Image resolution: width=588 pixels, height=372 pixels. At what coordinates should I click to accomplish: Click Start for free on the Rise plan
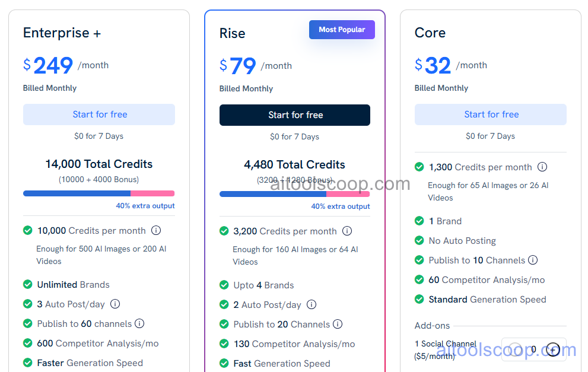pos(294,115)
